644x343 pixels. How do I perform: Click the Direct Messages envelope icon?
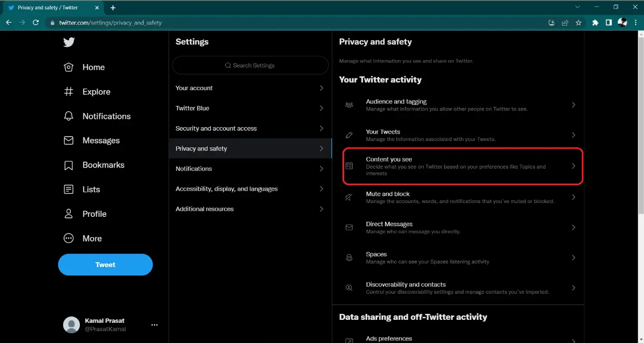[349, 228]
